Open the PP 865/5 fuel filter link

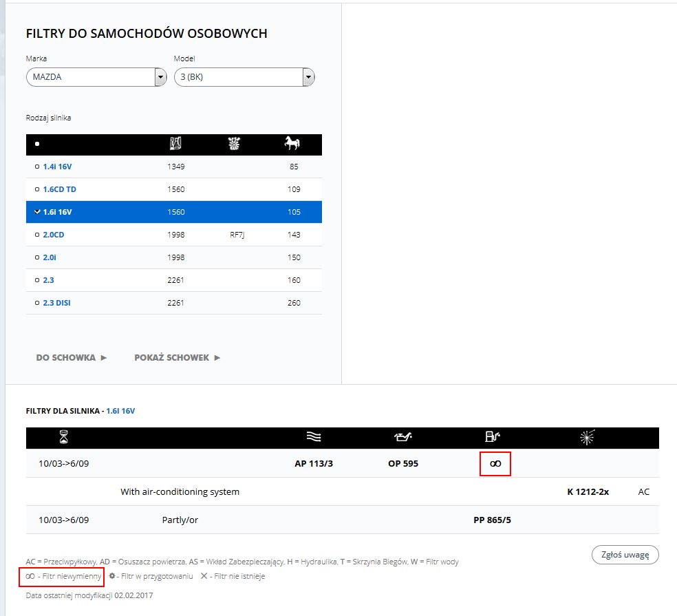(x=492, y=520)
